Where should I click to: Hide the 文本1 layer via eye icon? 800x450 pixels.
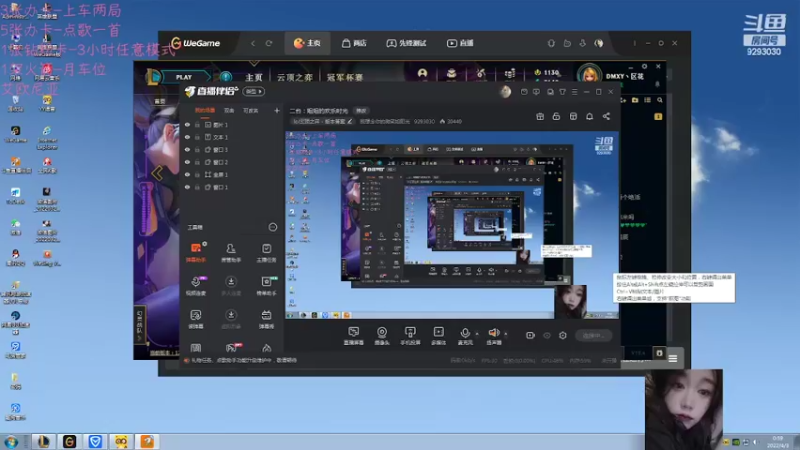coord(187,137)
